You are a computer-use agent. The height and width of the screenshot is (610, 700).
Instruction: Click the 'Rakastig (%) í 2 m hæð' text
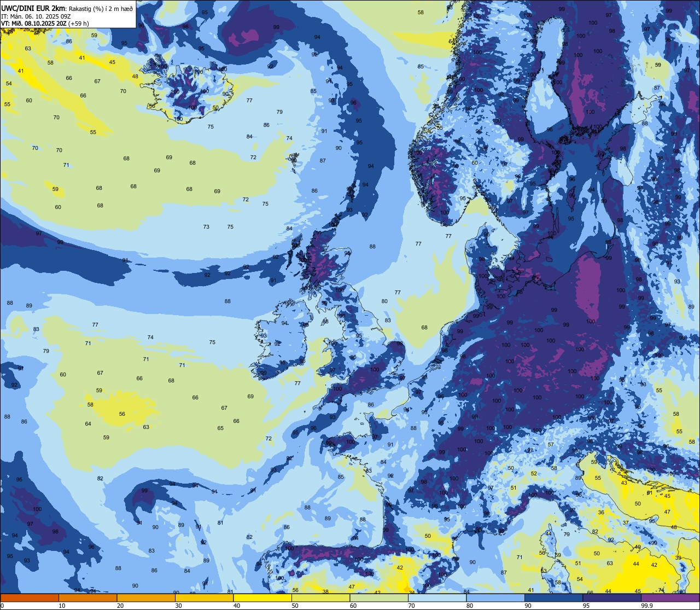[101, 8]
